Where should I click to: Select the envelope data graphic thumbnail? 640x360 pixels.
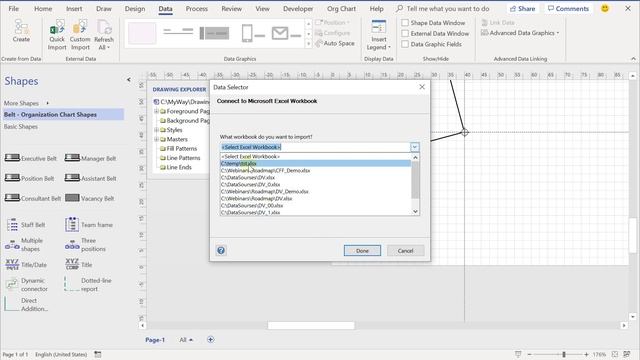coord(286,33)
